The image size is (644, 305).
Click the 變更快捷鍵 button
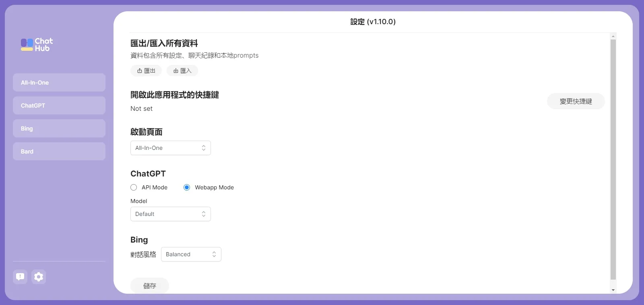[x=576, y=101]
